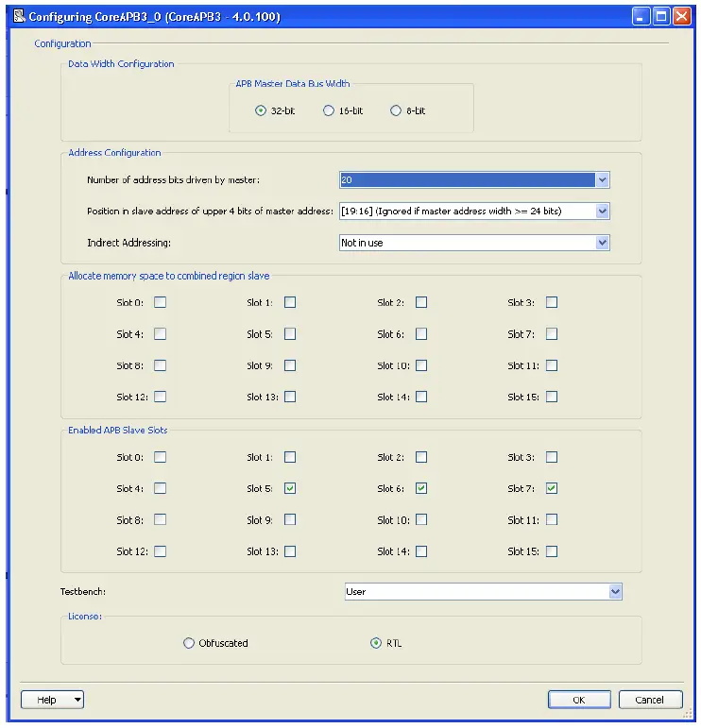This screenshot has height=728, width=701.
Task: Enable APB slave Slot 13
Action: 290,551
